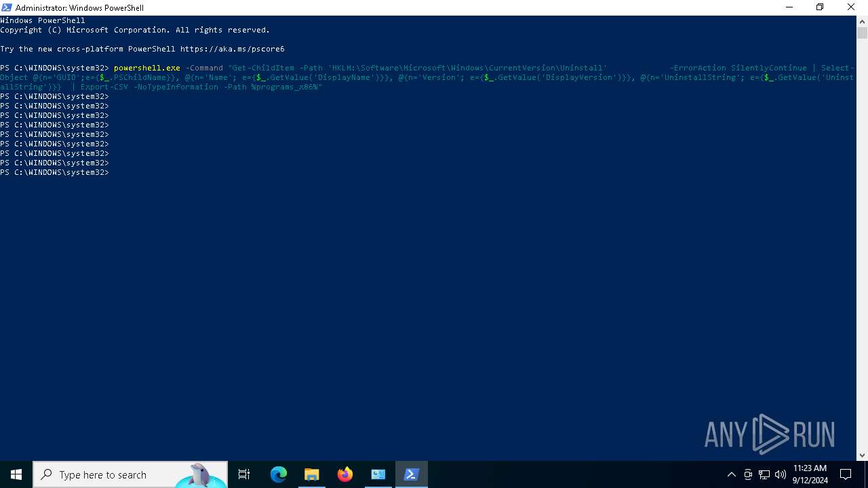
Task: Open the volume tray icon
Action: point(781,474)
